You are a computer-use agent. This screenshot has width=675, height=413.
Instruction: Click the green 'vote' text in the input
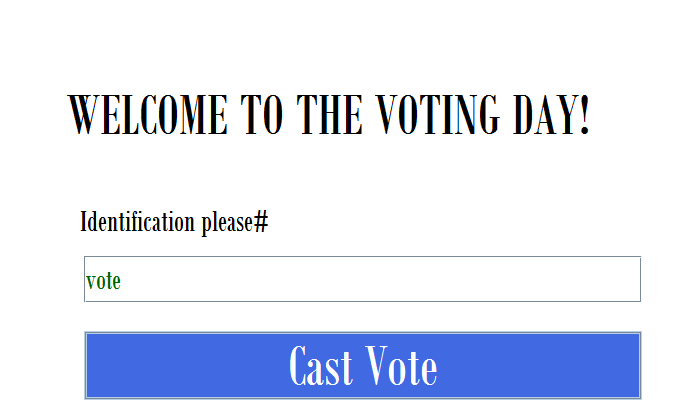point(104,281)
